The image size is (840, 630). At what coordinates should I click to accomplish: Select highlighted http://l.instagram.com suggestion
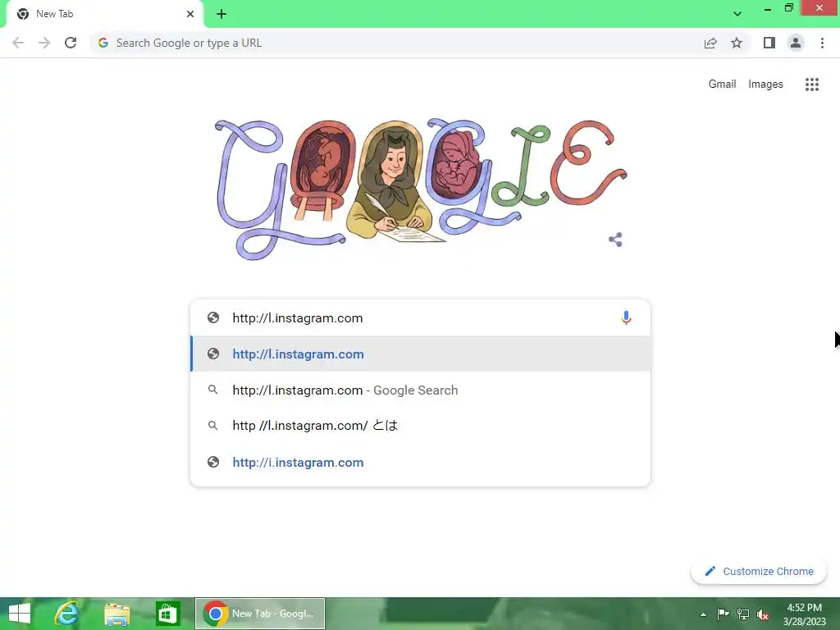click(x=421, y=354)
